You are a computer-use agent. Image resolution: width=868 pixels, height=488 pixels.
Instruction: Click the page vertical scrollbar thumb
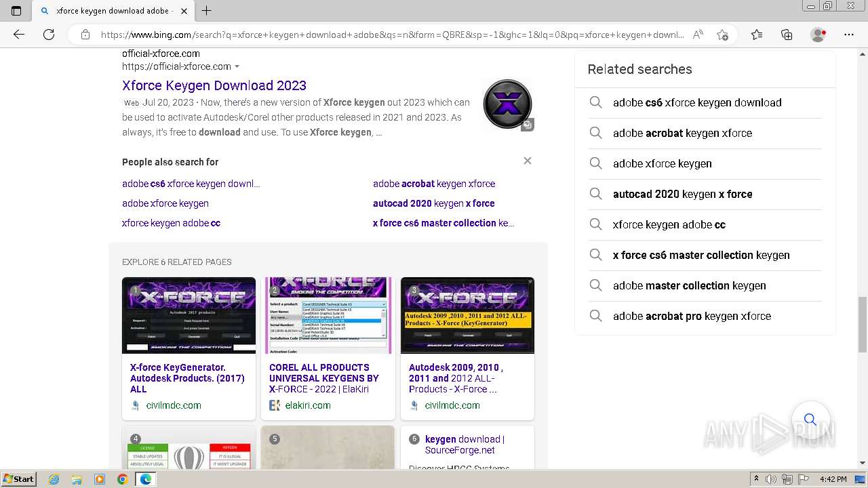click(863, 325)
